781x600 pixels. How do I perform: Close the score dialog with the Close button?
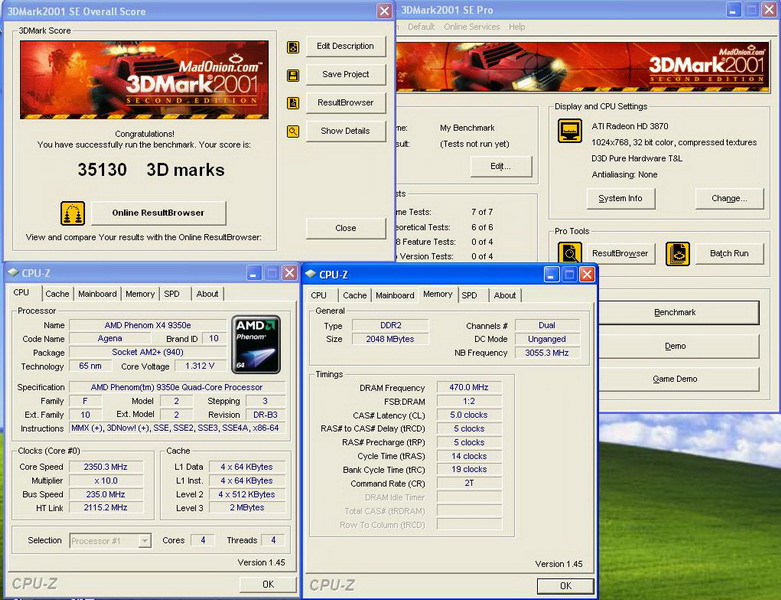(346, 228)
